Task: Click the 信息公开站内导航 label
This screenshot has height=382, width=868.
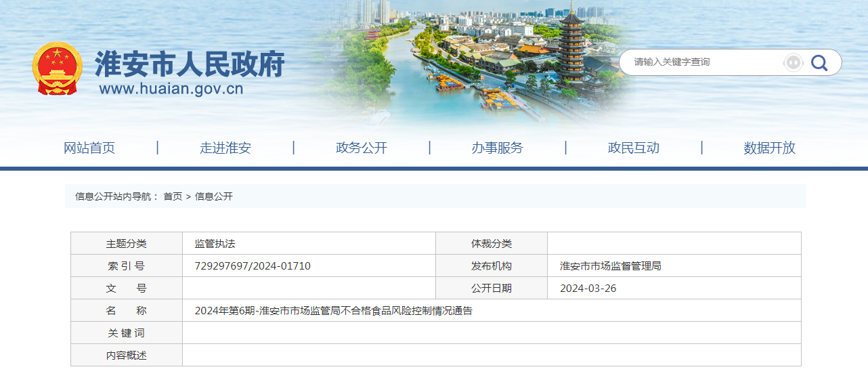Action: (x=117, y=196)
